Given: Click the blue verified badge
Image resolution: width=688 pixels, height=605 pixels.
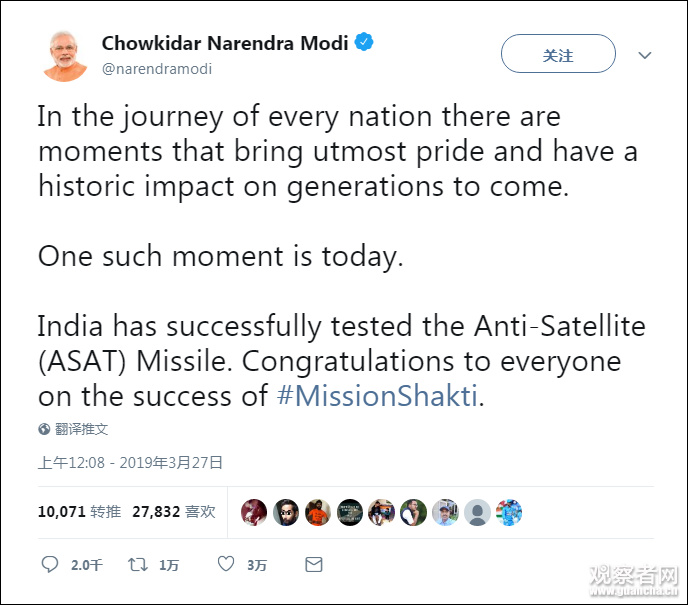Looking at the screenshot, I should click(366, 44).
